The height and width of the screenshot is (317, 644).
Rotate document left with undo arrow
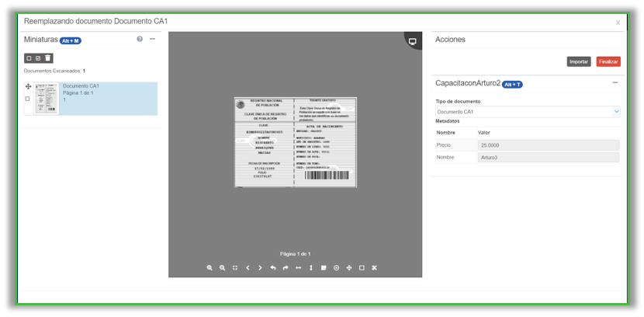(x=273, y=268)
